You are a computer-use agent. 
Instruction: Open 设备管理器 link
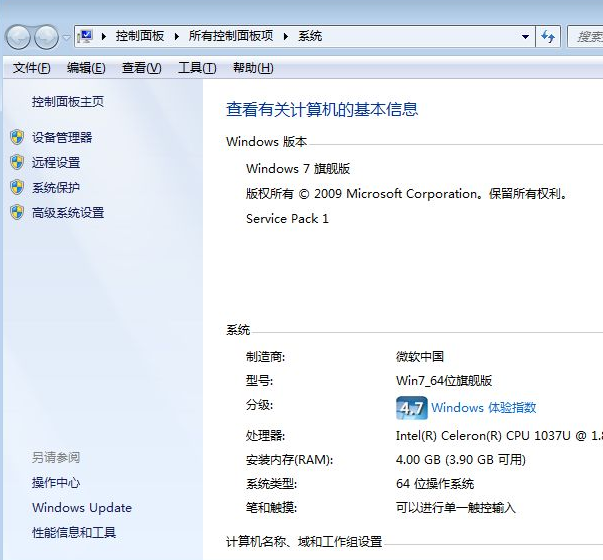(62, 137)
